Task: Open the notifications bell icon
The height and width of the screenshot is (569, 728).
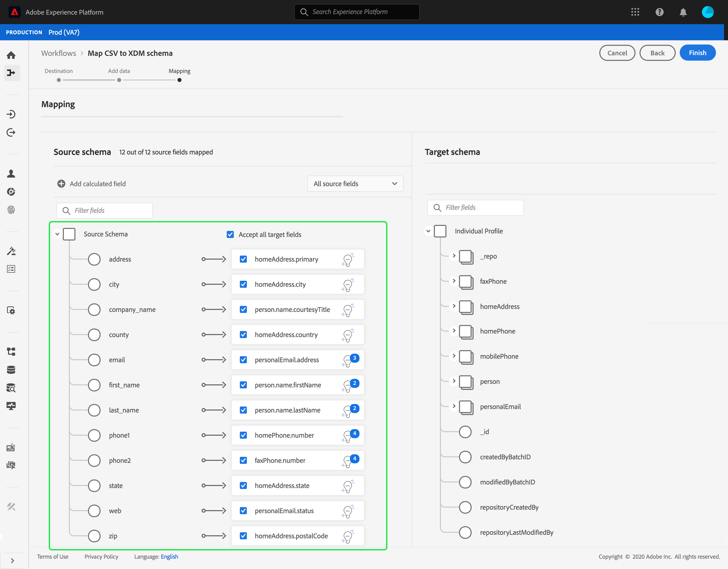Action: point(683,12)
